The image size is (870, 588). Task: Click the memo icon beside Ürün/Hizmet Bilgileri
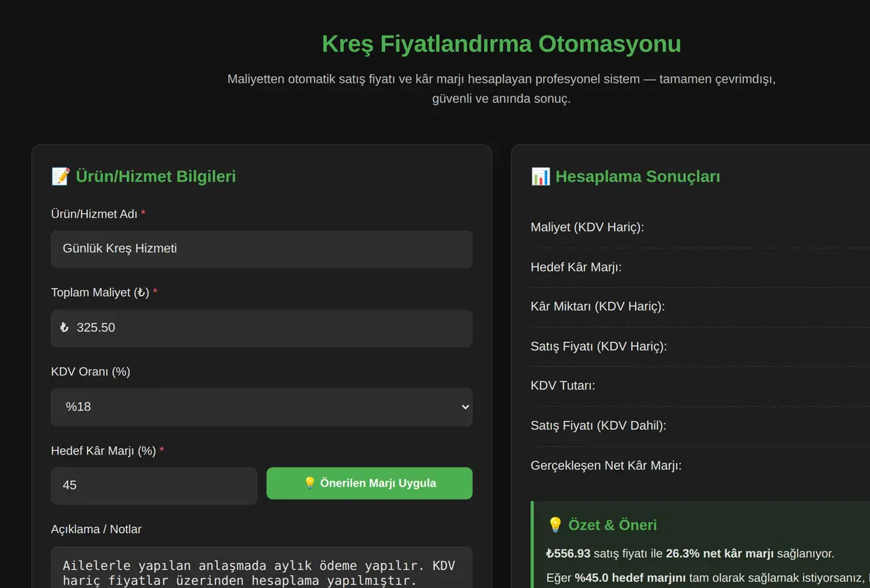click(60, 176)
